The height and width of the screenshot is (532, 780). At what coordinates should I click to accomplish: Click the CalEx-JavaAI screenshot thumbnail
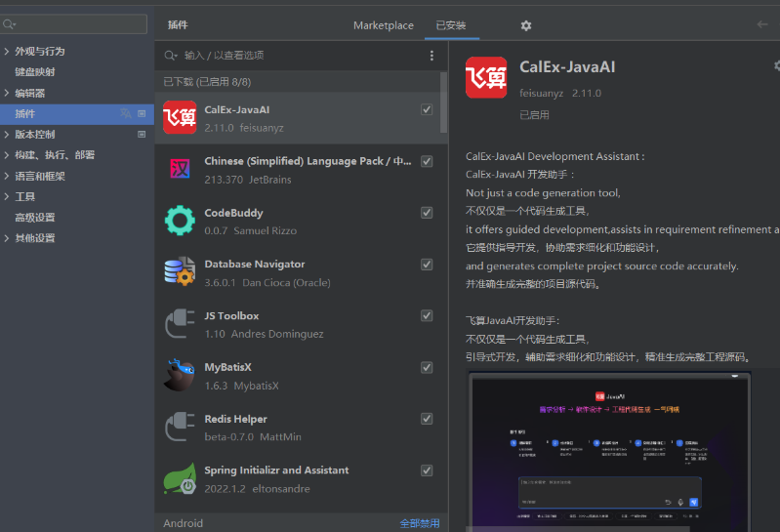click(608, 451)
